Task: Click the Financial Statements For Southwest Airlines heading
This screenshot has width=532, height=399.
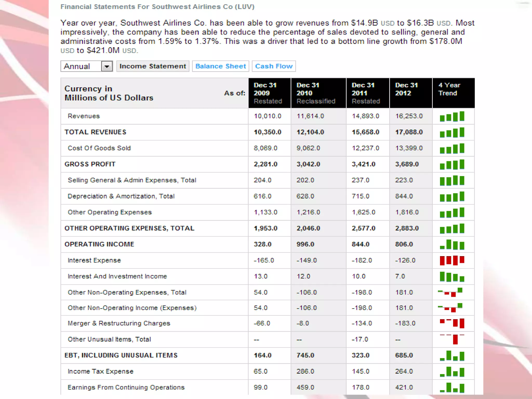Action: point(157,7)
